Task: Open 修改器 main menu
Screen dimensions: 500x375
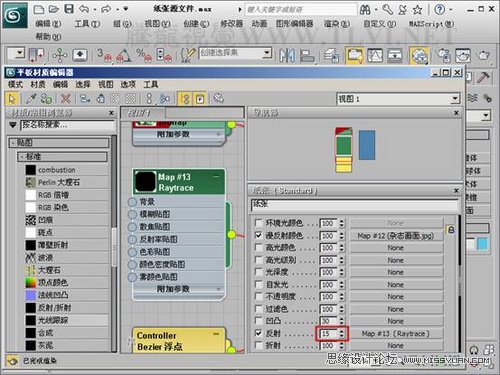Action: pyautogui.click(x=232, y=24)
